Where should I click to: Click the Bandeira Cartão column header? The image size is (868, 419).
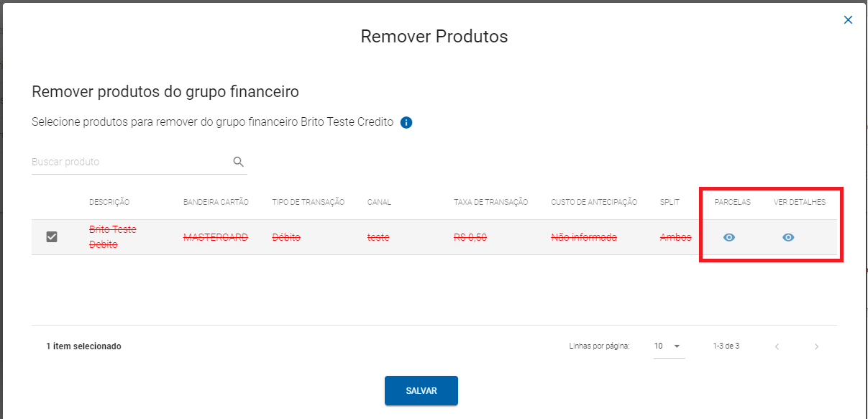click(216, 202)
